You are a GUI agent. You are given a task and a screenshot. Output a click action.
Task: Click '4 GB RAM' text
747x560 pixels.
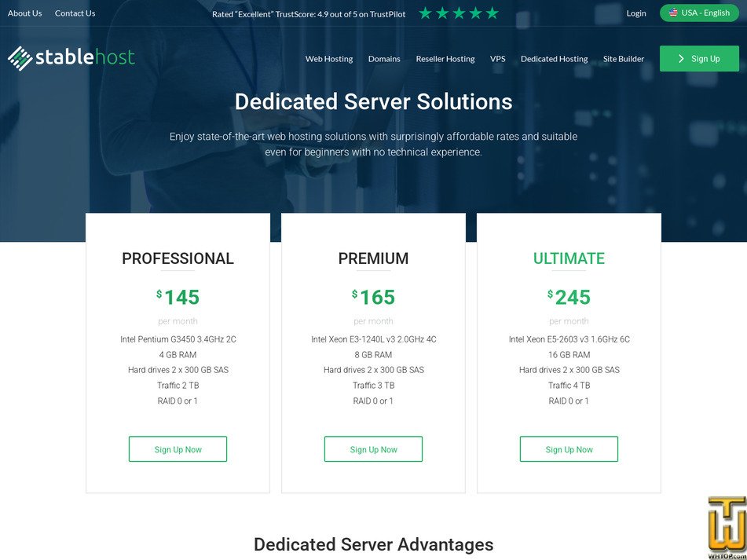[x=178, y=354]
